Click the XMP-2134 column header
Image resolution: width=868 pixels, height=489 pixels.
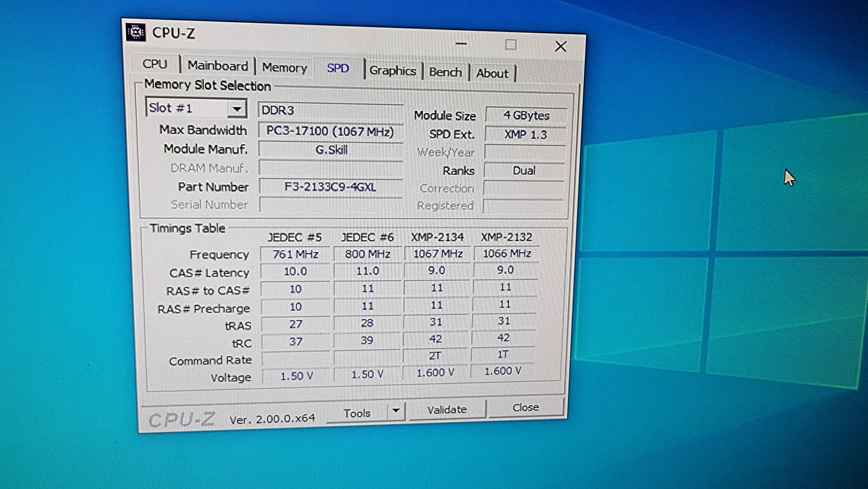pos(437,237)
